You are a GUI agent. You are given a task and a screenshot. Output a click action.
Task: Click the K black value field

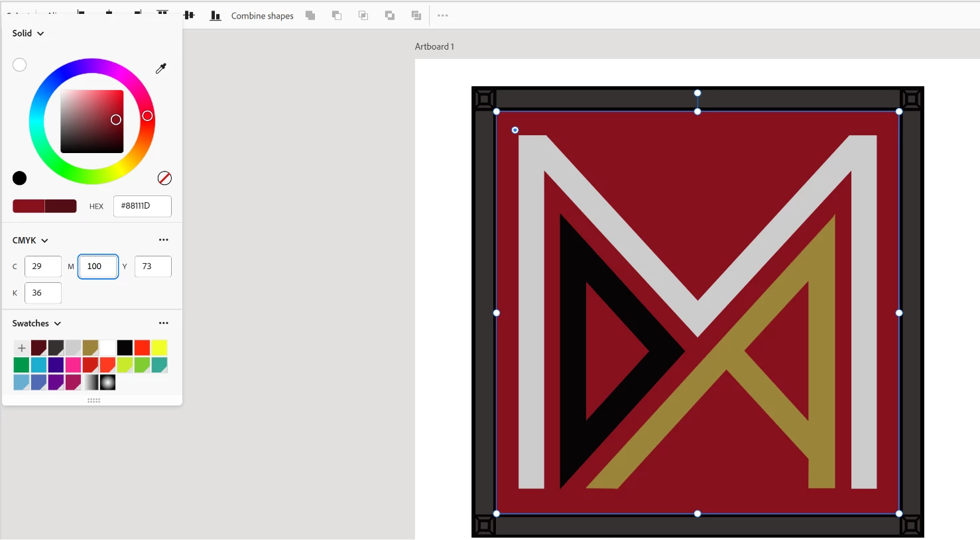pos(43,293)
